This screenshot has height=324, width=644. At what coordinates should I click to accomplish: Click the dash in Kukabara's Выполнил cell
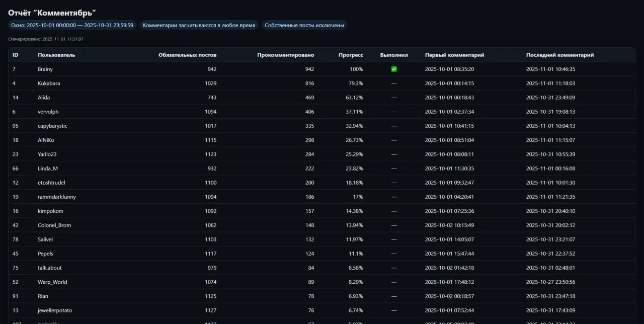point(394,84)
